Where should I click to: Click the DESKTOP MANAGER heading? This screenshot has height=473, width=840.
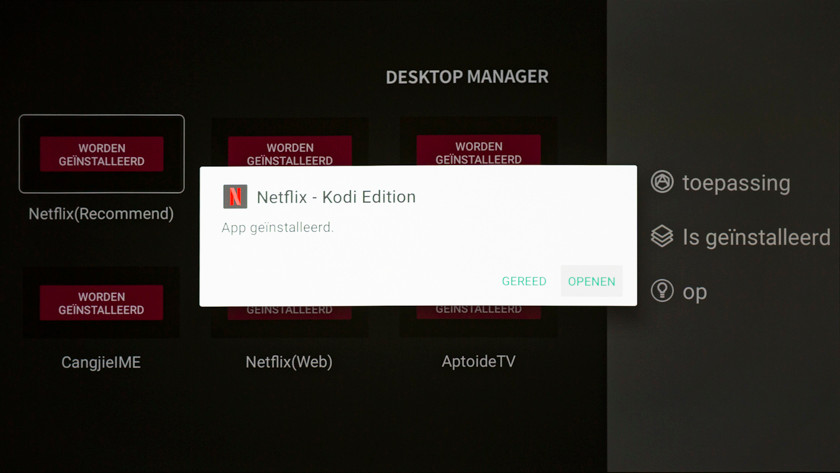pyautogui.click(x=467, y=77)
